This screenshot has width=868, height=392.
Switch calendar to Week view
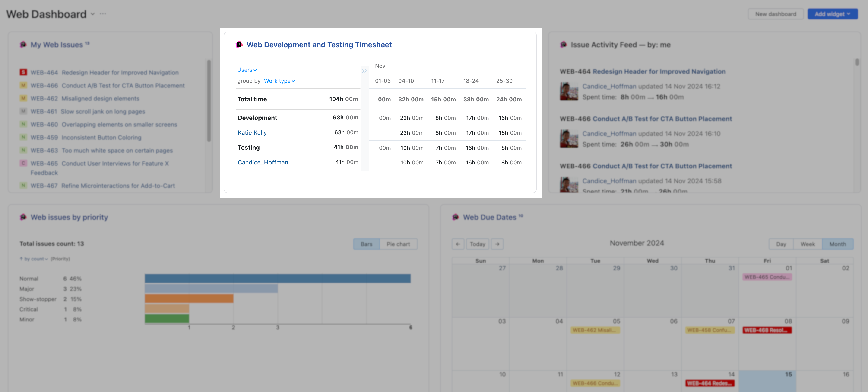pyautogui.click(x=808, y=244)
